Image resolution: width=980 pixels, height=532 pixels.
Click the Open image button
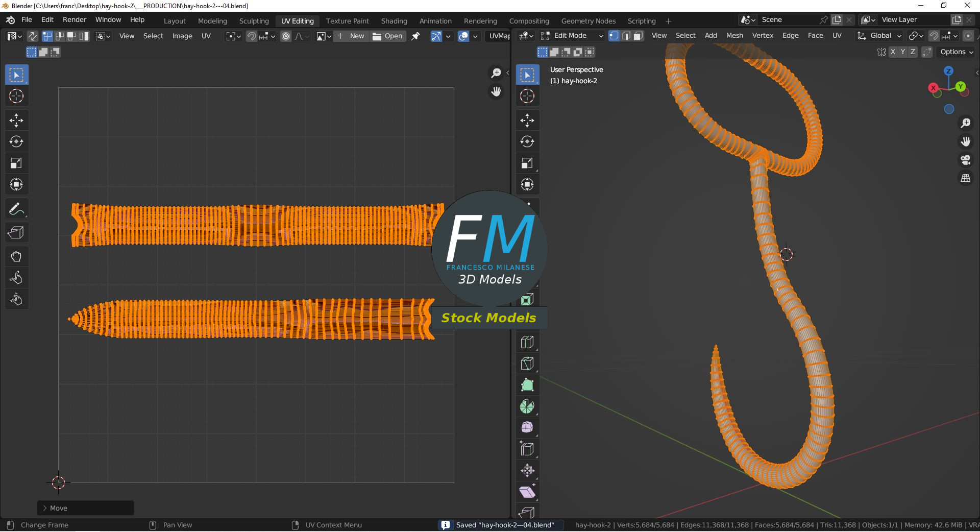pos(388,36)
